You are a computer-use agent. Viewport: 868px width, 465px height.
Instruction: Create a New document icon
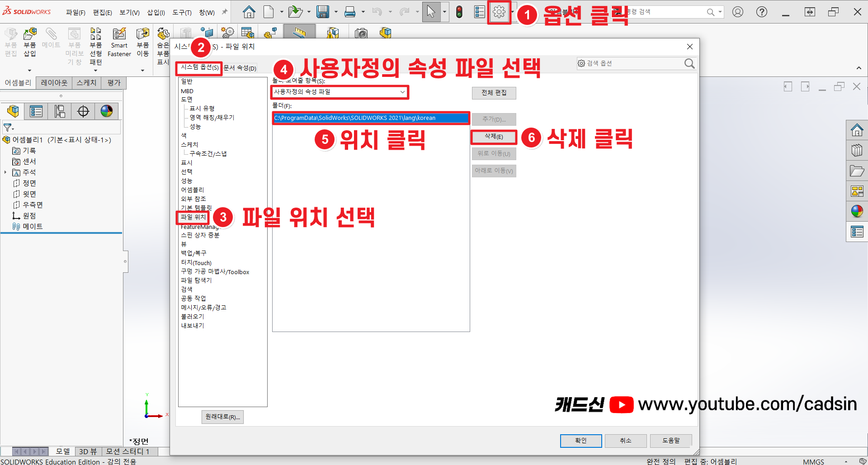coord(269,12)
